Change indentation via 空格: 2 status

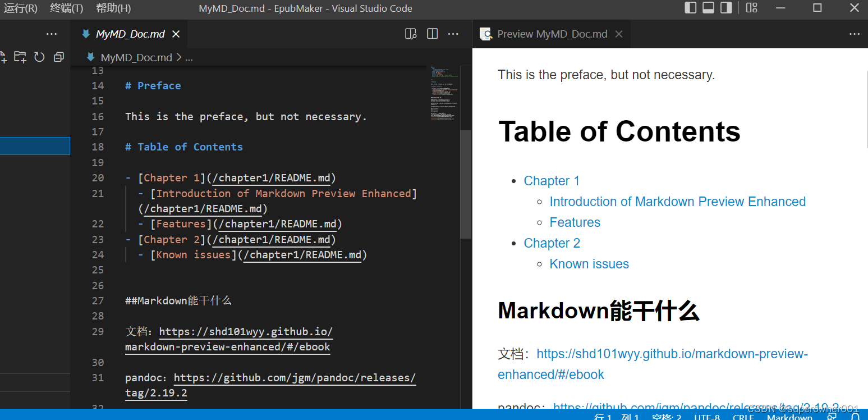click(667, 417)
